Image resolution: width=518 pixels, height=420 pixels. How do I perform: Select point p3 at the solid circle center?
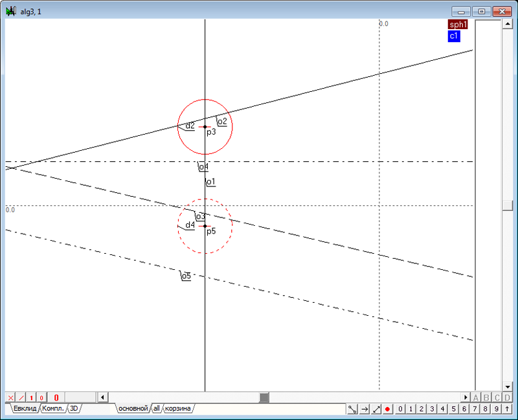pos(205,127)
